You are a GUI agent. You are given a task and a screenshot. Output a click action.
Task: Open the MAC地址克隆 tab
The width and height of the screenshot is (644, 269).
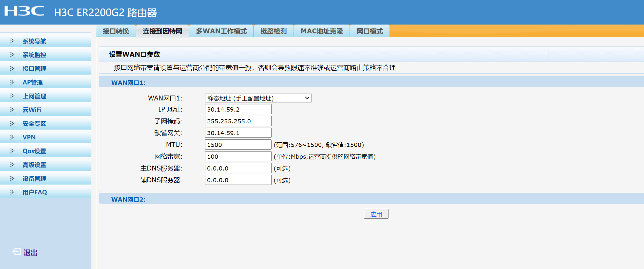tap(322, 31)
